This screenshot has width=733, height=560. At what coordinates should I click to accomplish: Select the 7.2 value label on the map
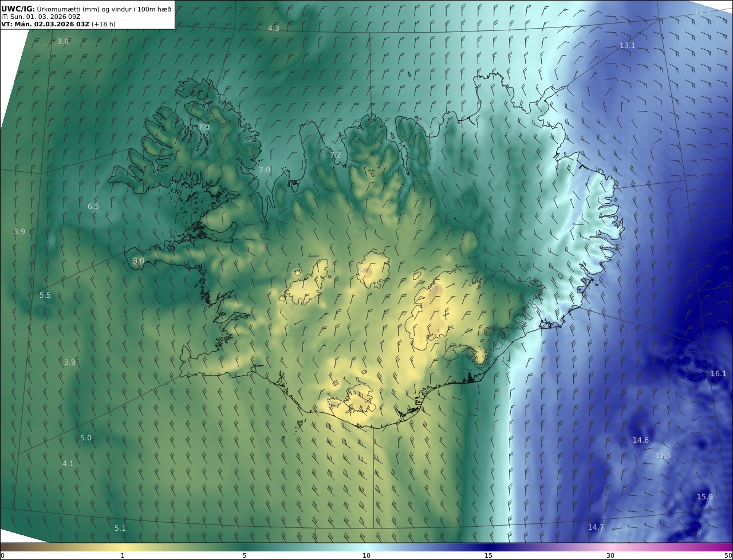point(336,155)
